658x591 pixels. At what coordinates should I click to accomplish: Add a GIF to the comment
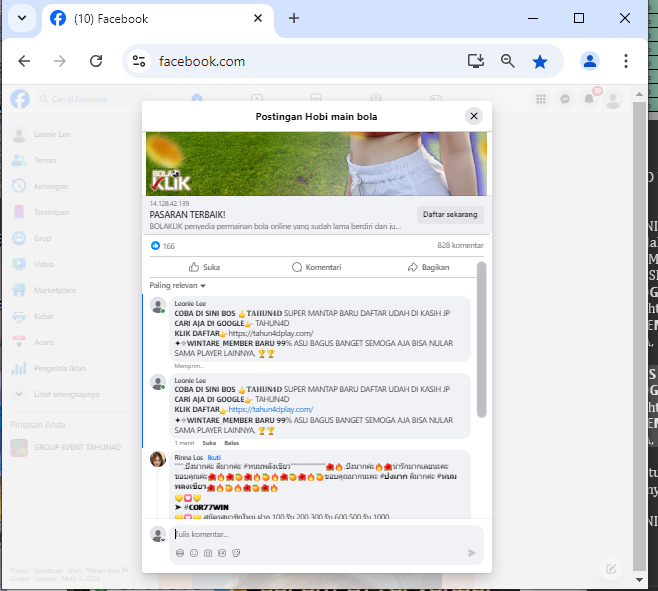pos(222,553)
